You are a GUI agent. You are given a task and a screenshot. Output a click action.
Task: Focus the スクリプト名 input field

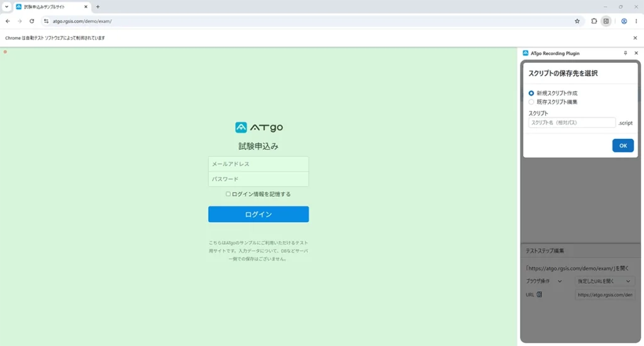click(x=572, y=123)
